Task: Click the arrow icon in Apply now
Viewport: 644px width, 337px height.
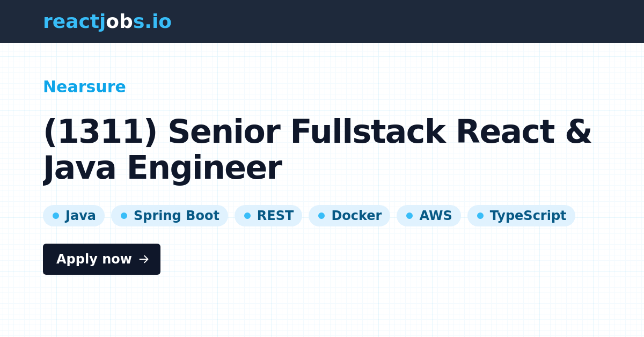Action: click(144, 259)
